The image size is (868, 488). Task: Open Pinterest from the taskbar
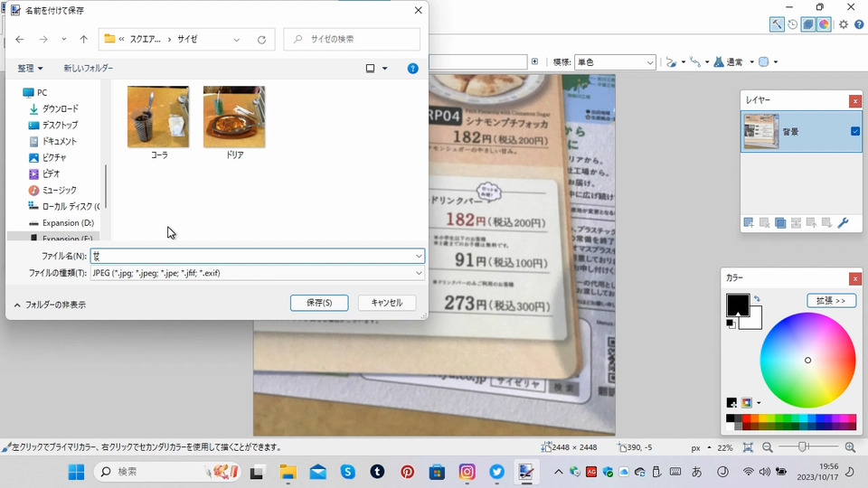point(408,472)
